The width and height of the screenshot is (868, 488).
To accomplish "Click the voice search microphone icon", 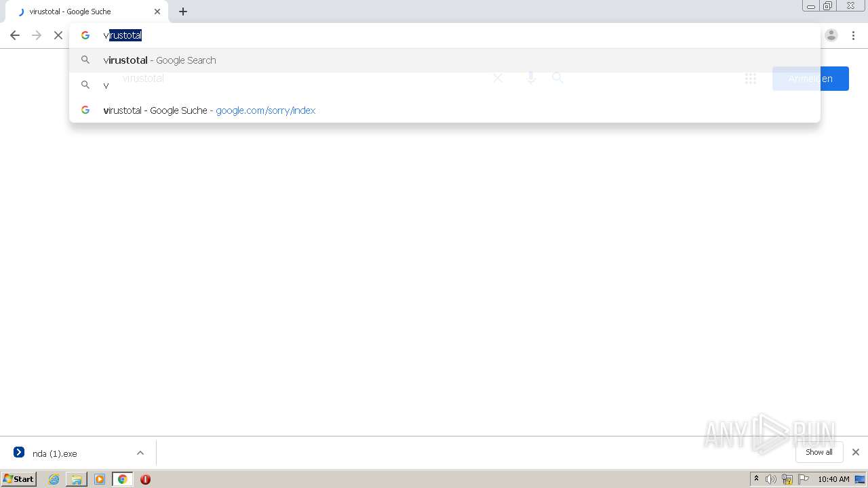I will pyautogui.click(x=531, y=78).
